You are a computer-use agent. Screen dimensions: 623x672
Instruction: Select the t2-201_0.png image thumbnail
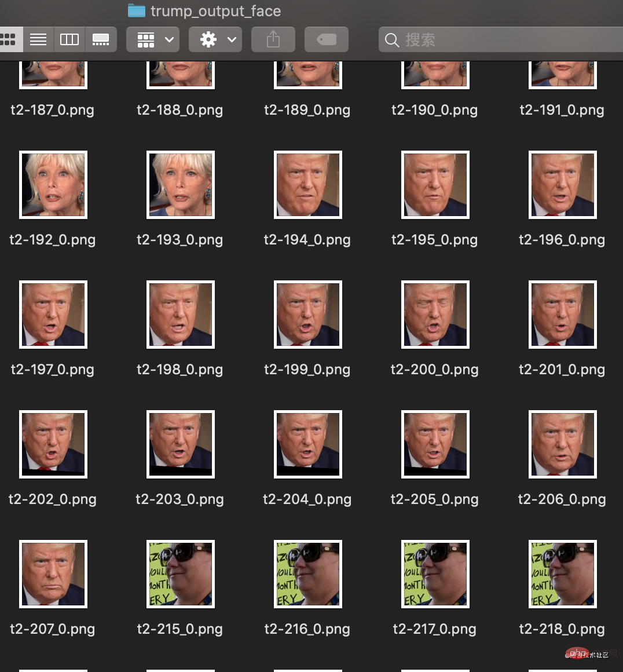click(563, 315)
